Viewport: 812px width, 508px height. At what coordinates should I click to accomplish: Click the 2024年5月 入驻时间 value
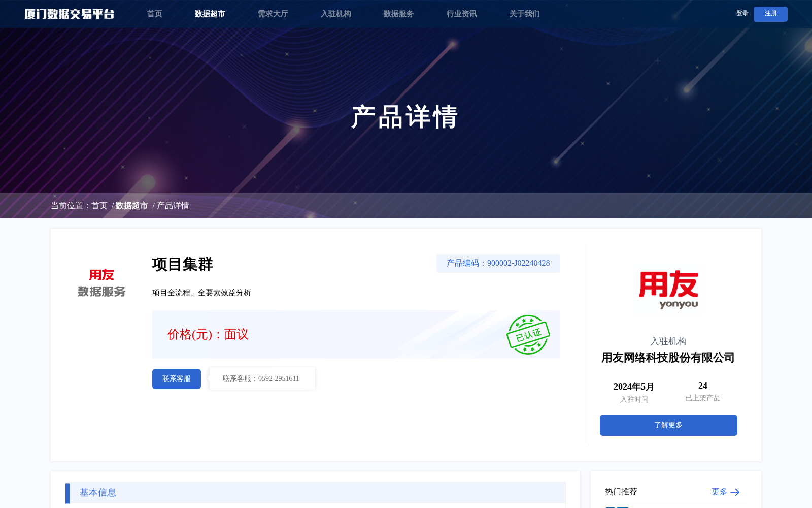634,387
